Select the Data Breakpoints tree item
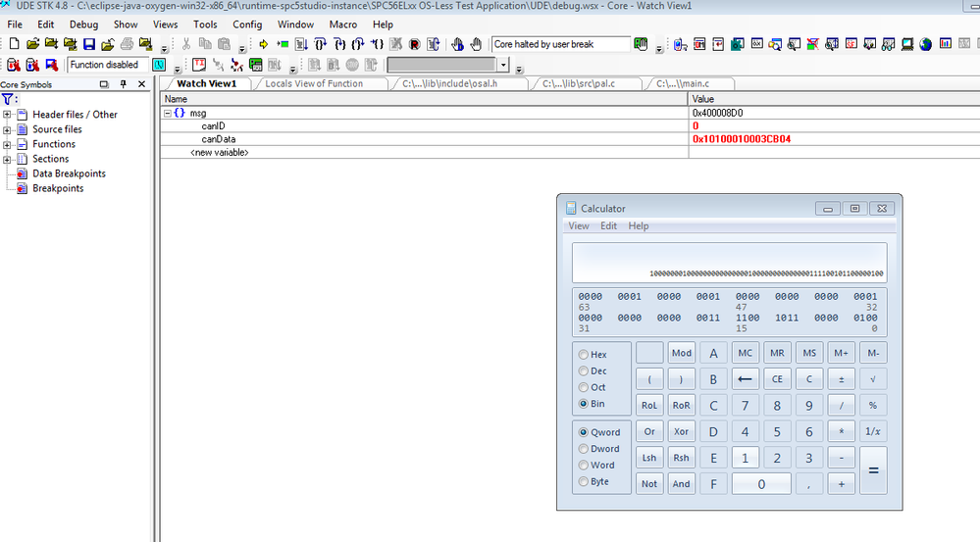The width and height of the screenshot is (980, 542). click(x=69, y=173)
